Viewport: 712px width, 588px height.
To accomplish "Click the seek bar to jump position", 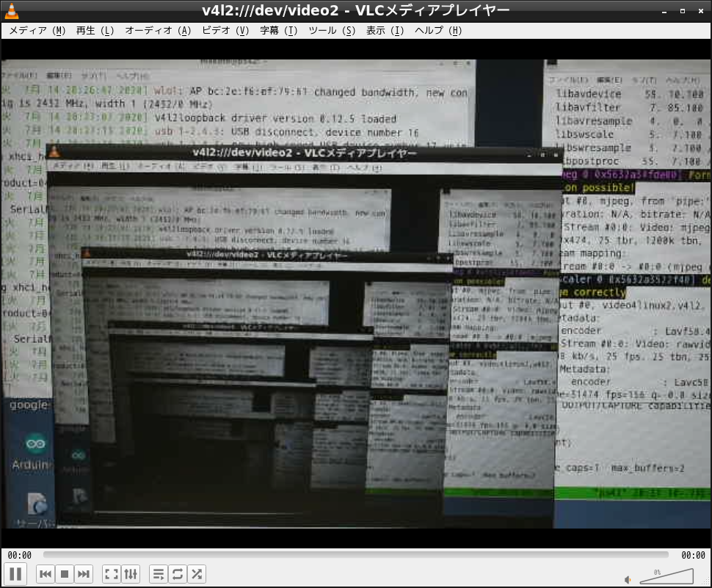I will click(356, 554).
